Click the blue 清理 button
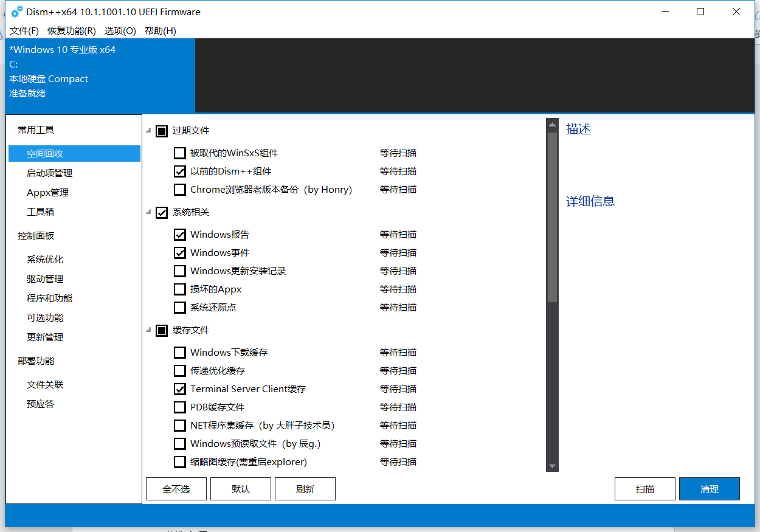Viewport: 760px width, 532px height. [709, 488]
